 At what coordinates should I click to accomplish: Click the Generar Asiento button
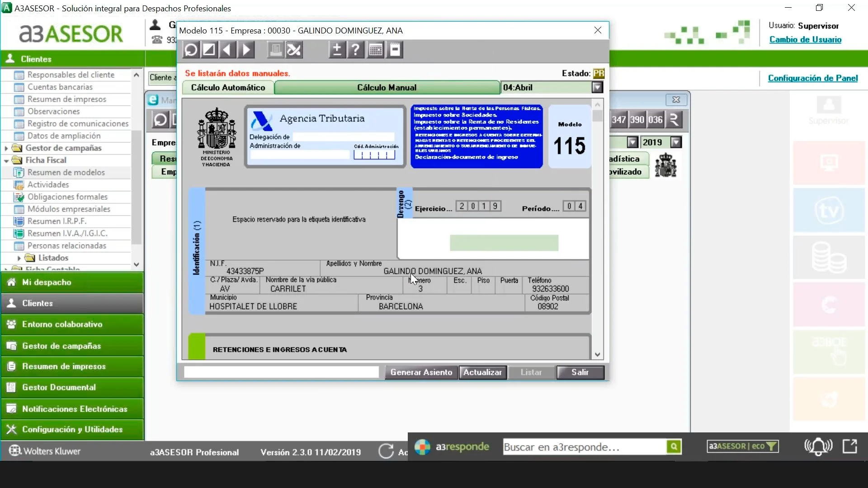pos(421,372)
